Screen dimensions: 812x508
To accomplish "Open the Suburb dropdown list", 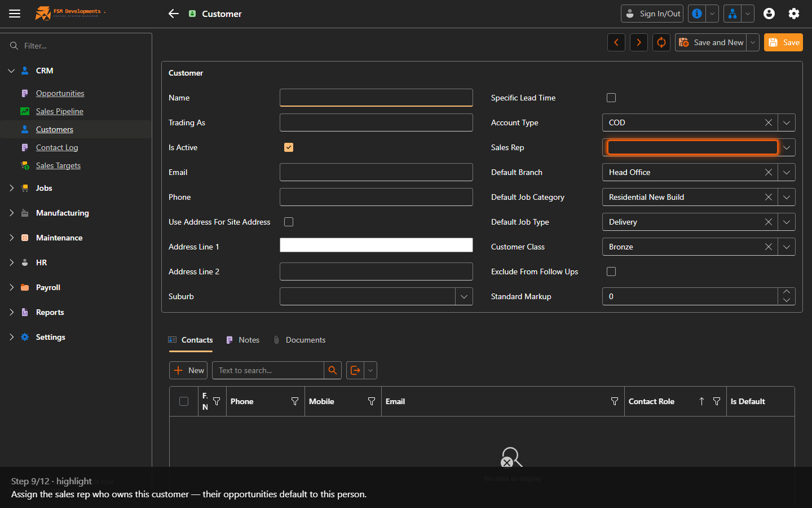I will coord(464,296).
